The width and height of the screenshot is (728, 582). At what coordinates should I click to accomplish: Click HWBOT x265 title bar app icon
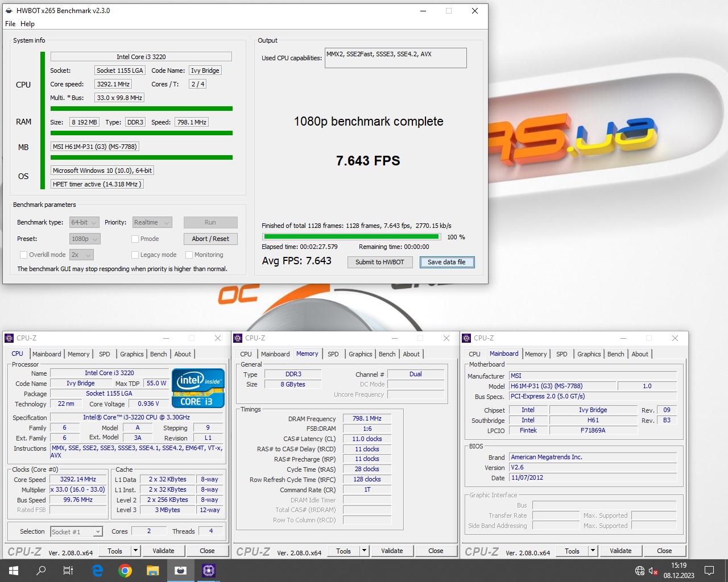pos(9,11)
